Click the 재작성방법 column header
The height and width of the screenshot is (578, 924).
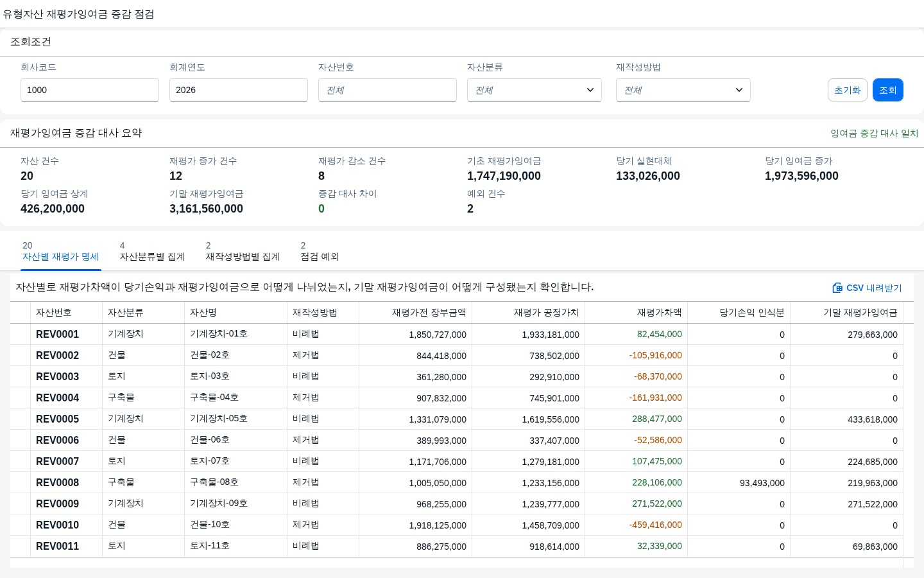click(323, 313)
